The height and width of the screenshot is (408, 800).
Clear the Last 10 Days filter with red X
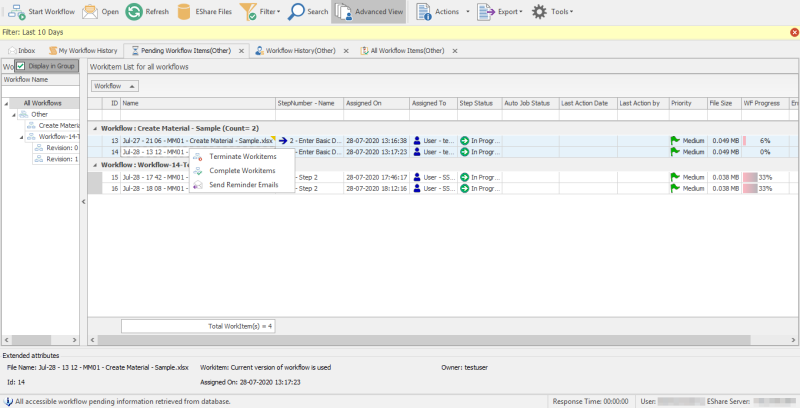point(793,33)
